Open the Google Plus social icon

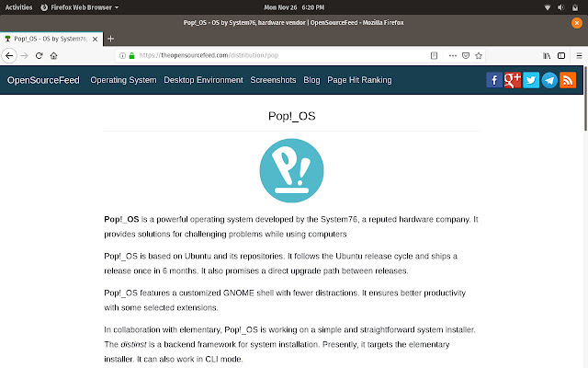(513, 80)
